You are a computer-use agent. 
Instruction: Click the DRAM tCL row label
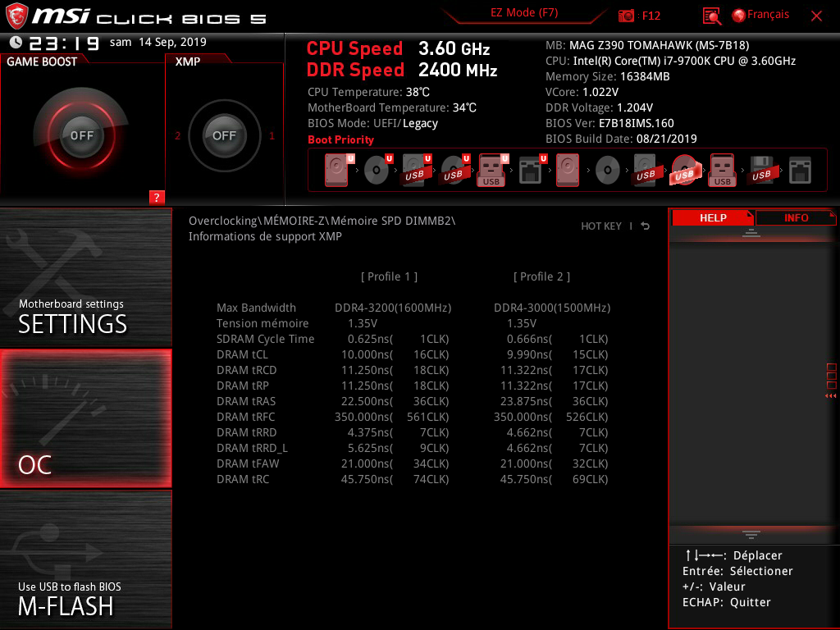pos(242,354)
